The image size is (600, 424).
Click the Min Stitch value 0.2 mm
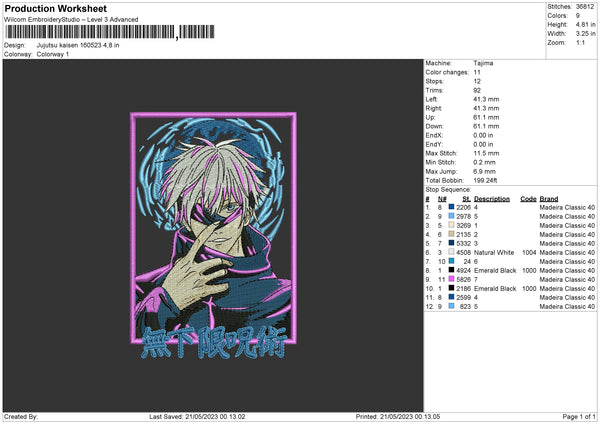click(x=484, y=162)
